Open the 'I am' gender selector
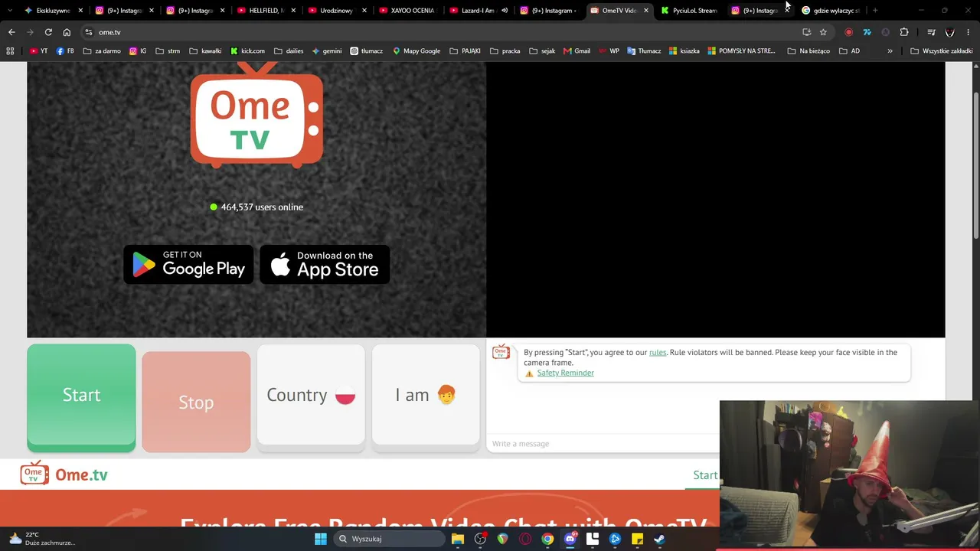This screenshot has width=980, height=551. pos(426,395)
